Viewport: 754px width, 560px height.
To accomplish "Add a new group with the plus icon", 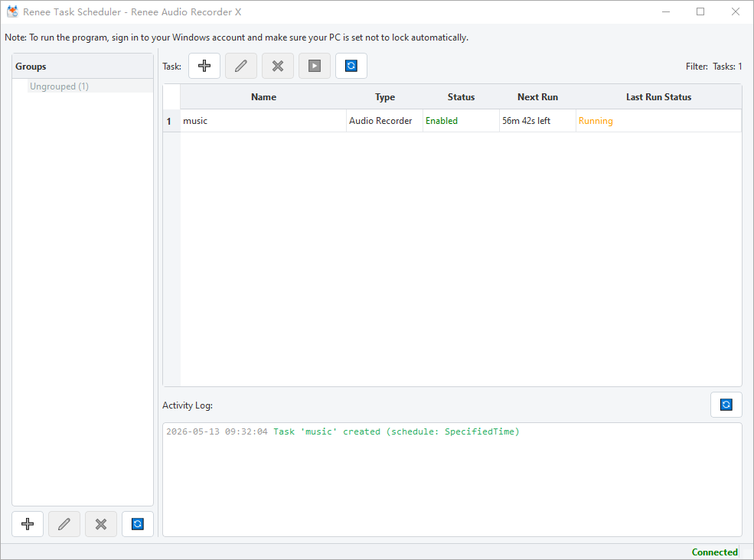I will [x=28, y=524].
